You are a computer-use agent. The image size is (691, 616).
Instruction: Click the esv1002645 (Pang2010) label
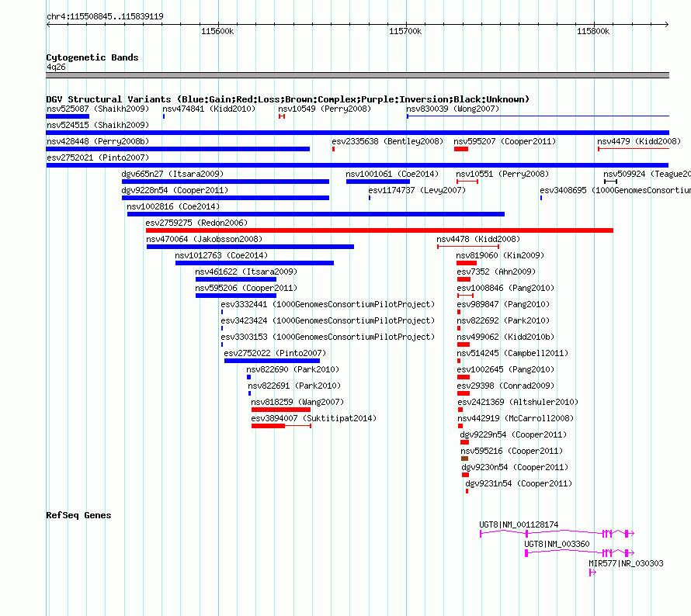[x=506, y=369]
